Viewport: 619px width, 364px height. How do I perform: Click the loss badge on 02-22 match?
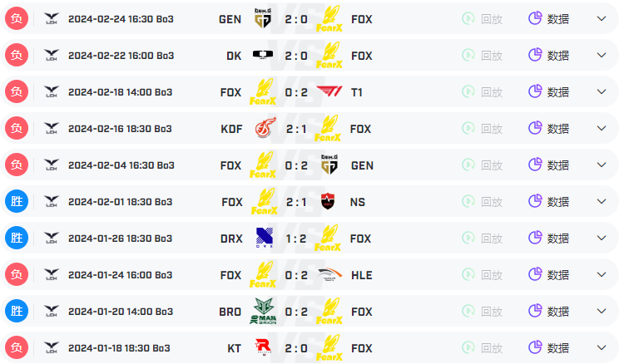[x=17, y=55]
